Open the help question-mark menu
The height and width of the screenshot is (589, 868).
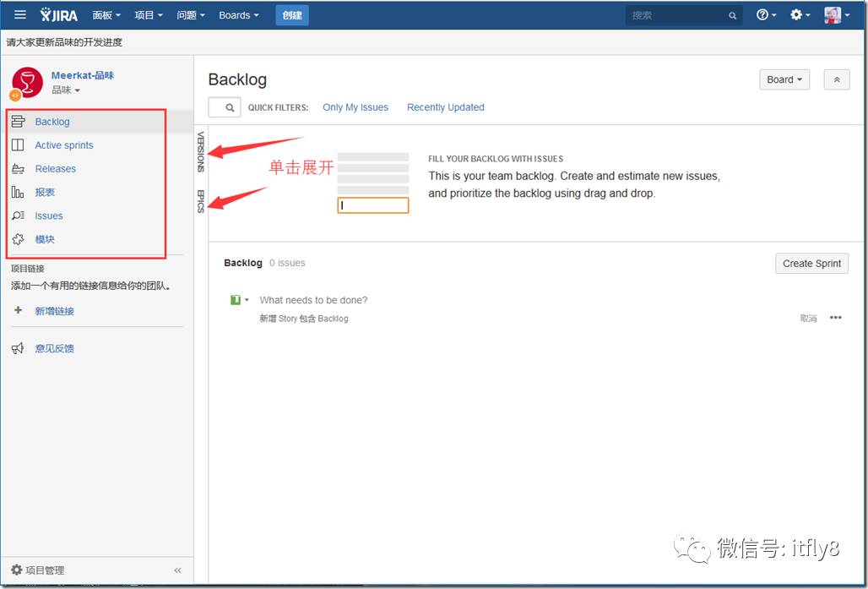point(766,15)
